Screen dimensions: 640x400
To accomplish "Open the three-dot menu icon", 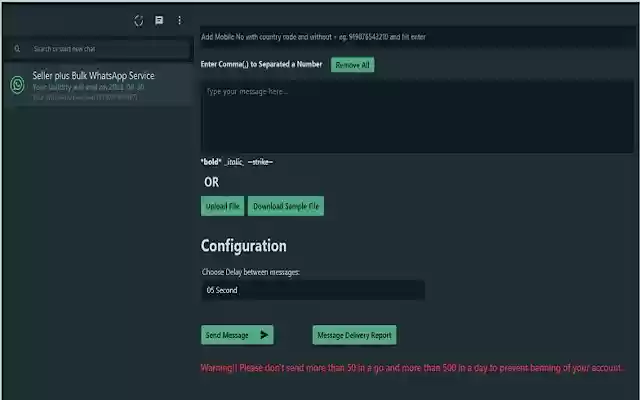I will pyautogui.click(x=180, y=20).
